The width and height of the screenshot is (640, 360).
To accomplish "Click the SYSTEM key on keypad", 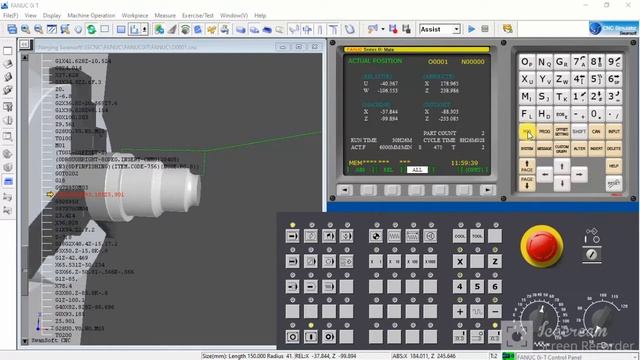I will [527, 149].
